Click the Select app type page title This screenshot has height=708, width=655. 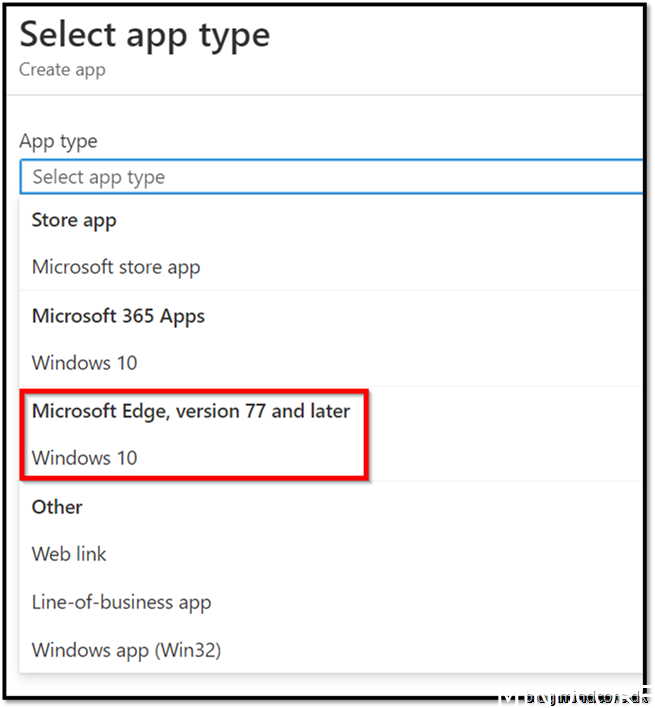pos(145,35)
